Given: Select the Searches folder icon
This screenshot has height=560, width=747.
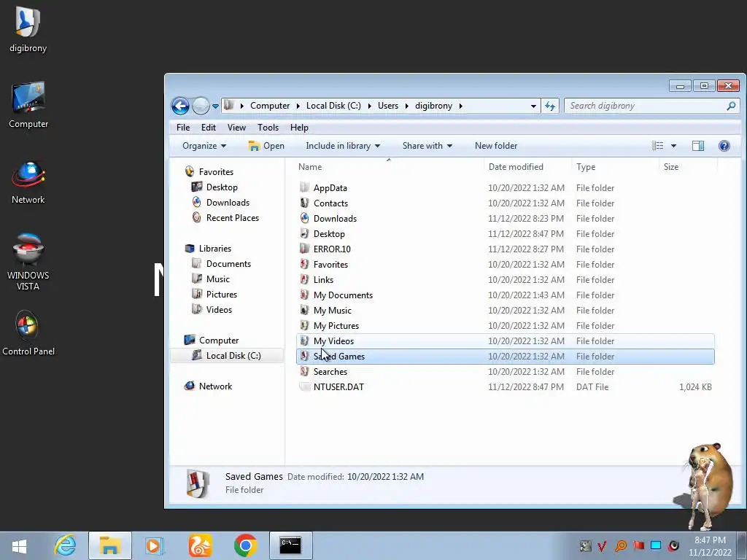Looking at the screenshot, I should (304, 371).
